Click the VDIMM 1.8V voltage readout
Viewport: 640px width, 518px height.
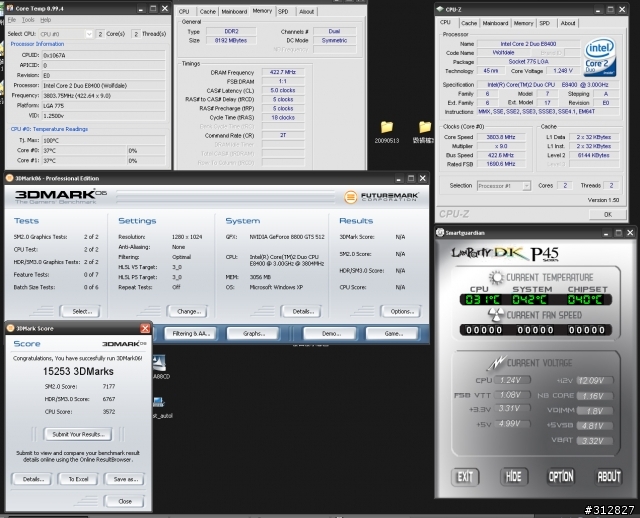(595, 411)
